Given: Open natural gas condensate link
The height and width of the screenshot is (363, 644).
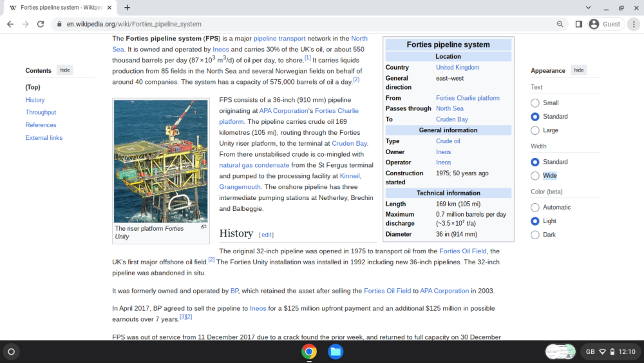Looking at the screenshot, I should coord(254,165).
